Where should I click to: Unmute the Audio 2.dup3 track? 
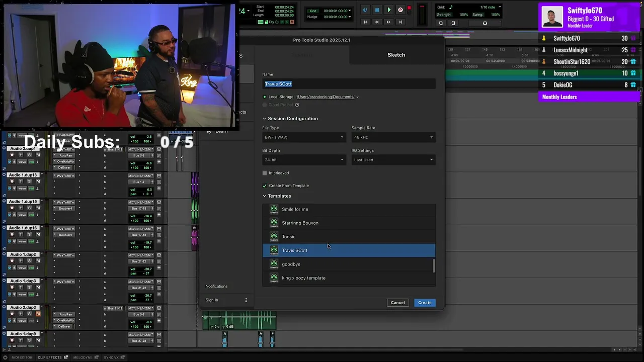[x=38, y=314]
